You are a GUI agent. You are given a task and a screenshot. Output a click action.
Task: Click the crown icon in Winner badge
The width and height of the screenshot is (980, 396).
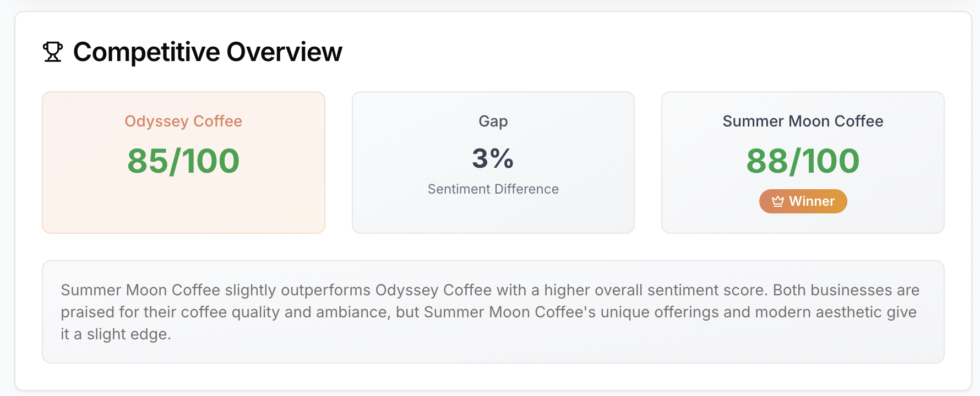pyautogui.click(x=777, y=201)
